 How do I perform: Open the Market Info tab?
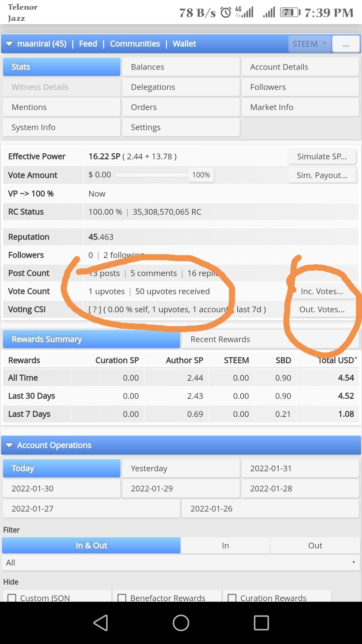point(300,107)
